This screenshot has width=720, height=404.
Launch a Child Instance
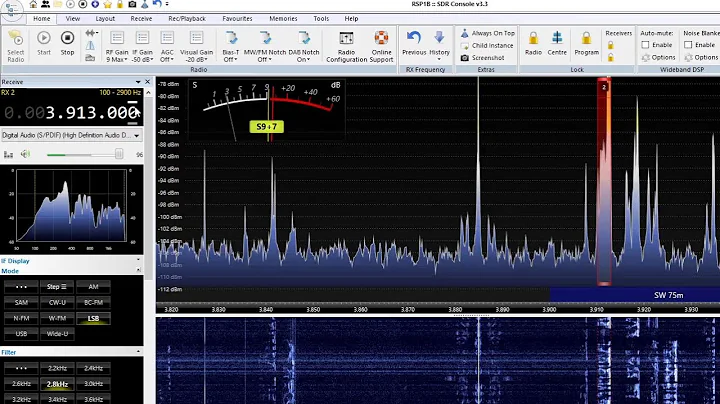pos(486,45)
